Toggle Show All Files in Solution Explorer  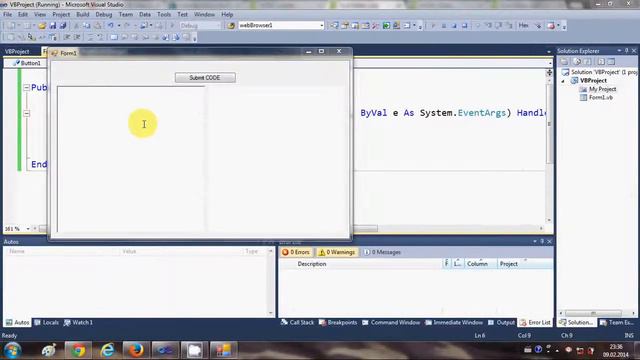[577, 62]
